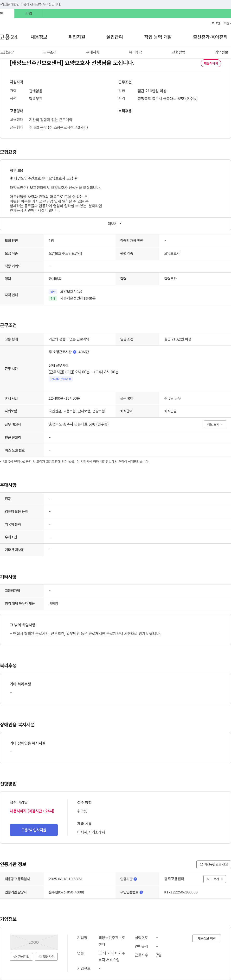231x980 pixels.
Task: Click 채용시까지 status badge
Action: (211, 63)
